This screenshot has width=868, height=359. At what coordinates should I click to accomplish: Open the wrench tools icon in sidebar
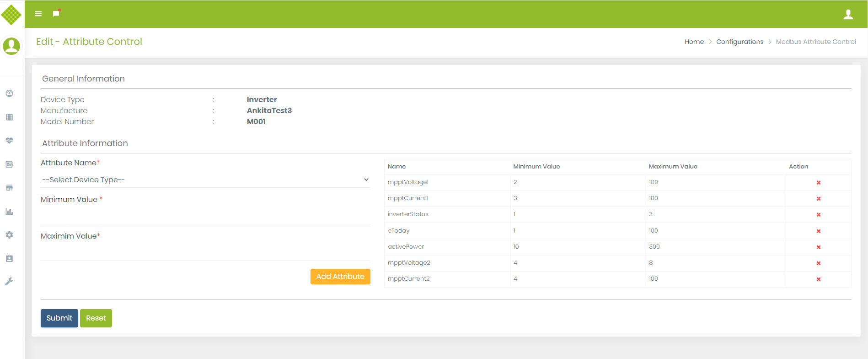(x=9, y=282)
